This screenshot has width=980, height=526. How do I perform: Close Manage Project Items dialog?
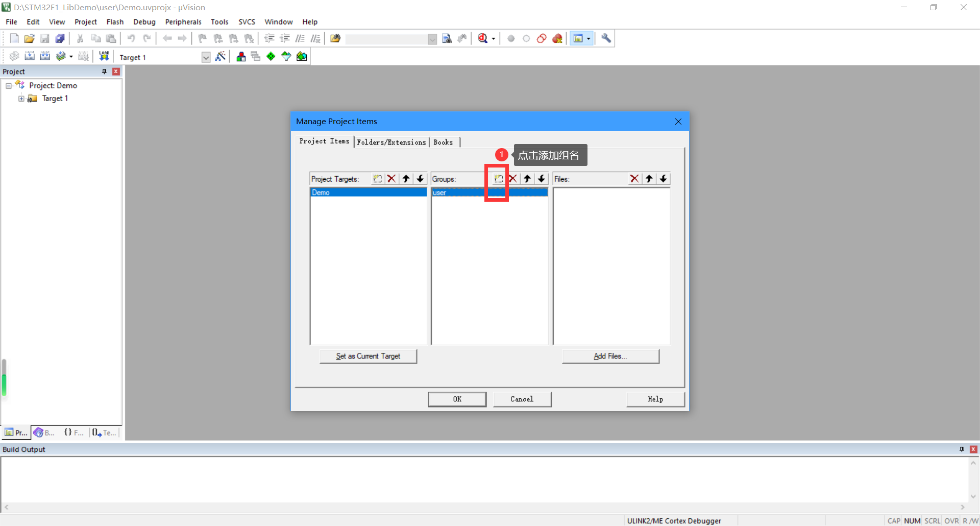pos(678,122)
